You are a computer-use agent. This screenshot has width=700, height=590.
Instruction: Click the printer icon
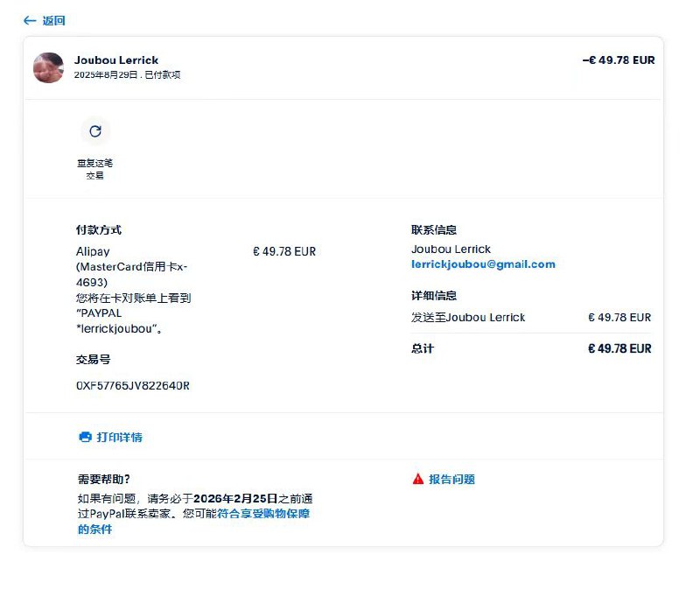[x=85, y=437]
